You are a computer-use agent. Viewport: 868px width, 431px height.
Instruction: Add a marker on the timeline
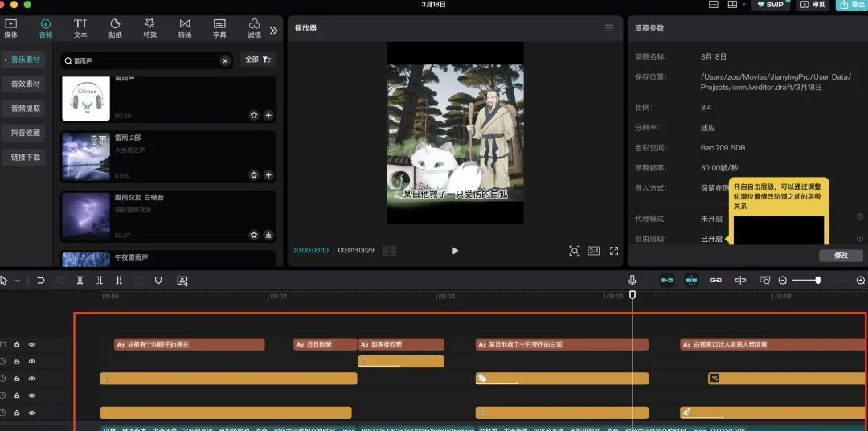click(x=158, y=281)
